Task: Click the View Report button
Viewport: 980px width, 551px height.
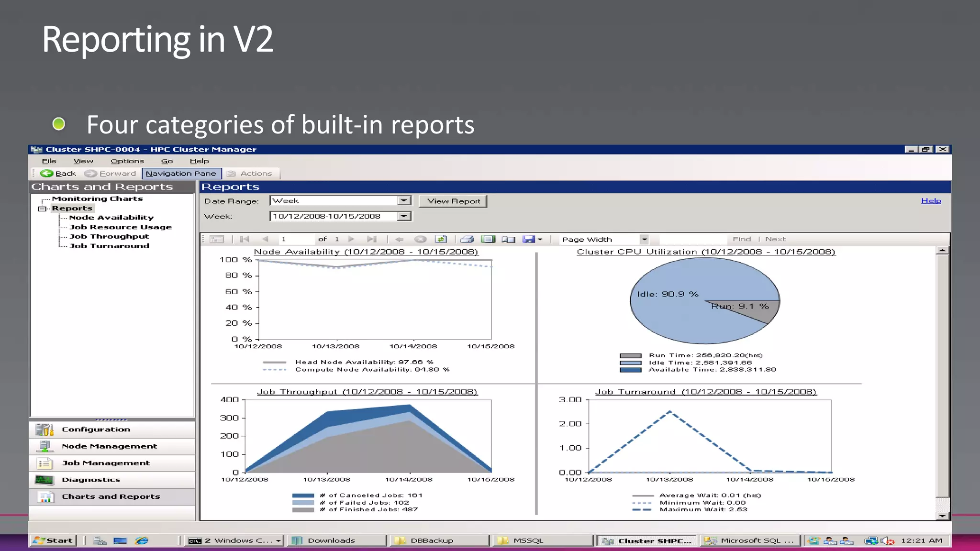Action: pyautogui.click(x=453, y=201)
